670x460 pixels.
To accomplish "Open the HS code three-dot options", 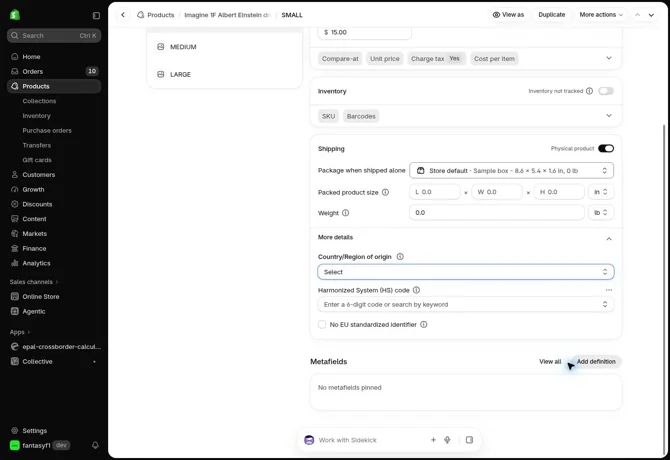I will click(609, 290).
